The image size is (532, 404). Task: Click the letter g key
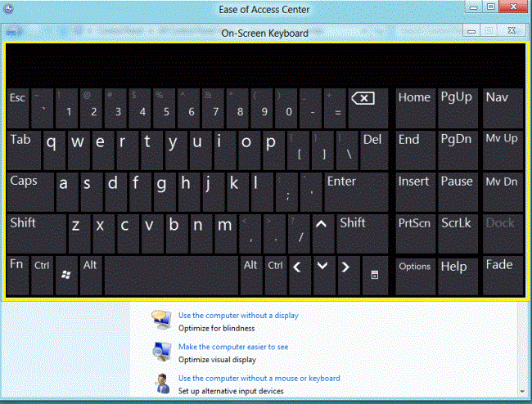pyautogui.click(x=165, y=192)
